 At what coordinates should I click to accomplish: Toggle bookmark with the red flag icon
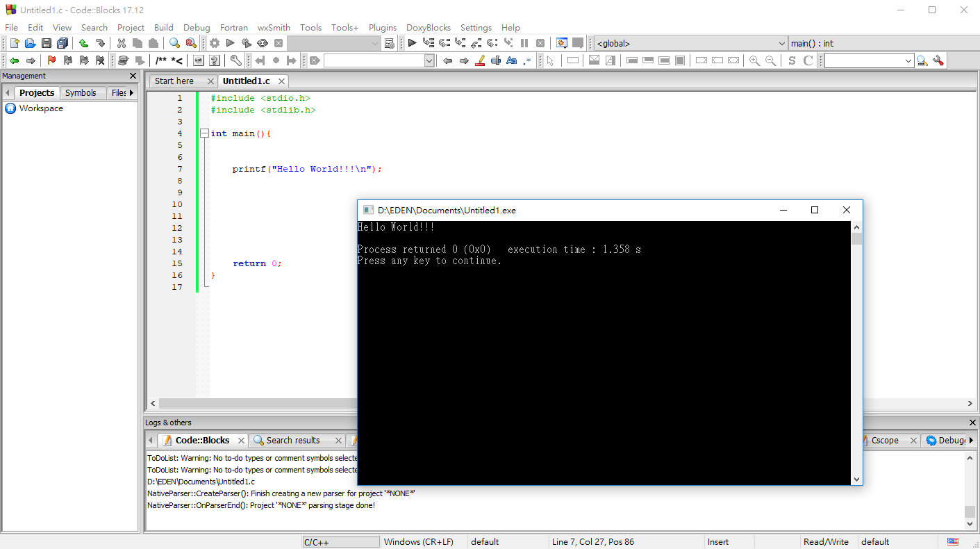51,60
